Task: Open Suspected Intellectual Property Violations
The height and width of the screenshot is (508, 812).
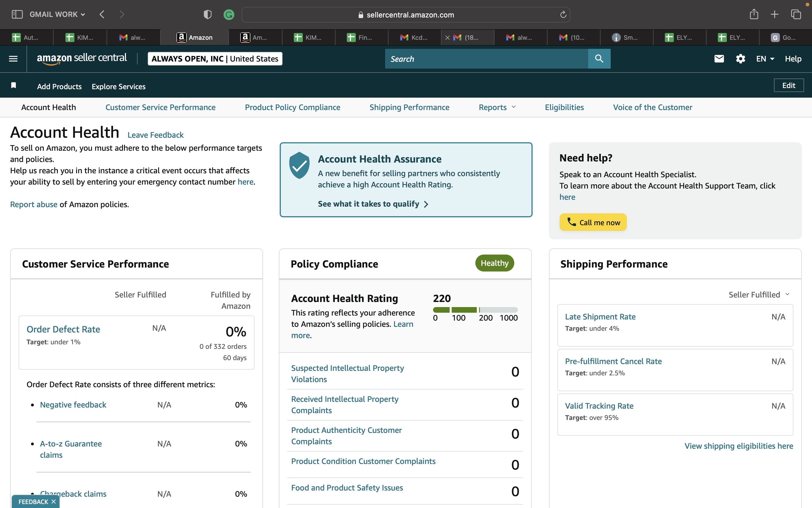Action: click(x=348, y=374)
